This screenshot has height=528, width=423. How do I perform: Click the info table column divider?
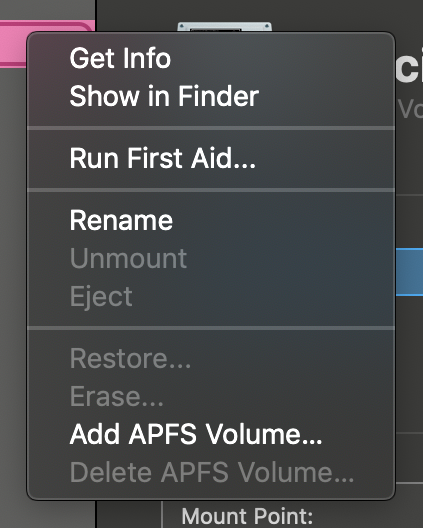[x=162, y=515]
